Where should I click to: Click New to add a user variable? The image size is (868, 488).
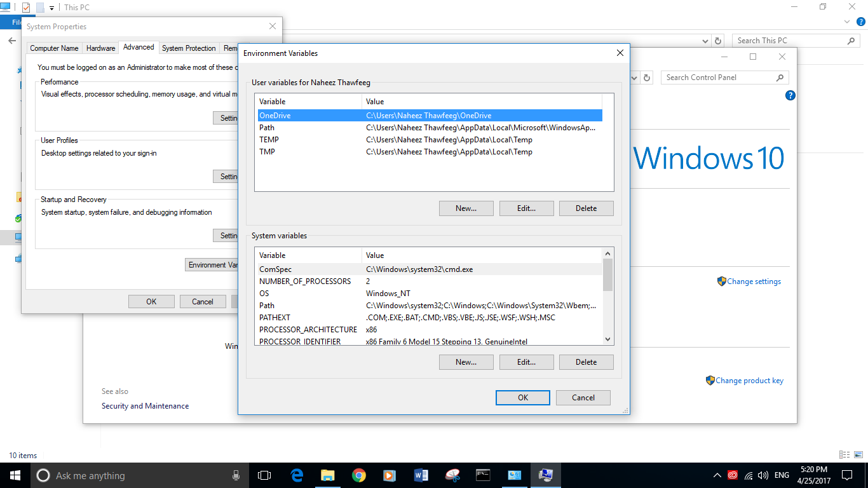pyautogui.click(x=466, y=208)
